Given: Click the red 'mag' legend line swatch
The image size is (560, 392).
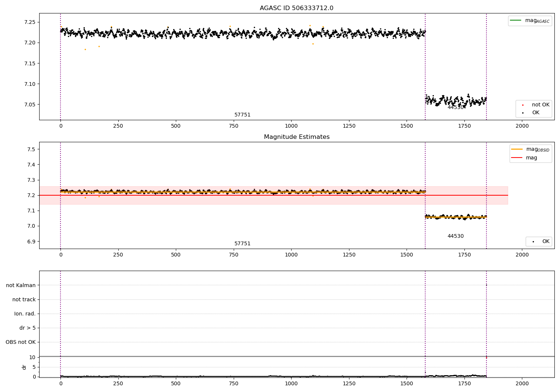Looking at the screenshot, I should click(517, 158).
